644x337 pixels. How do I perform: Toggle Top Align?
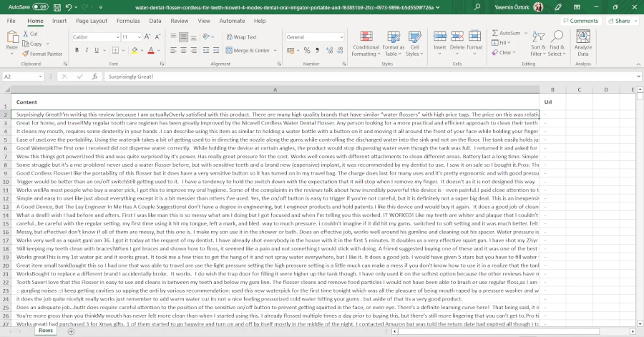(173, 37)
